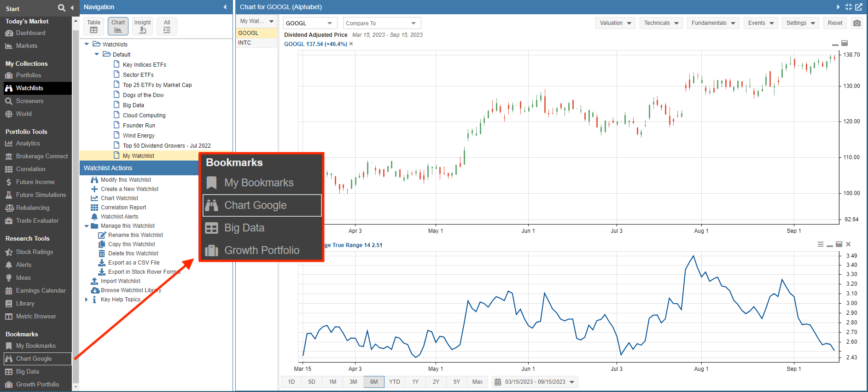Image resolution: width=868 pixels, height=392 pixels.
Task: Click Import Watchlist action
Action: [x=121, y=281]
